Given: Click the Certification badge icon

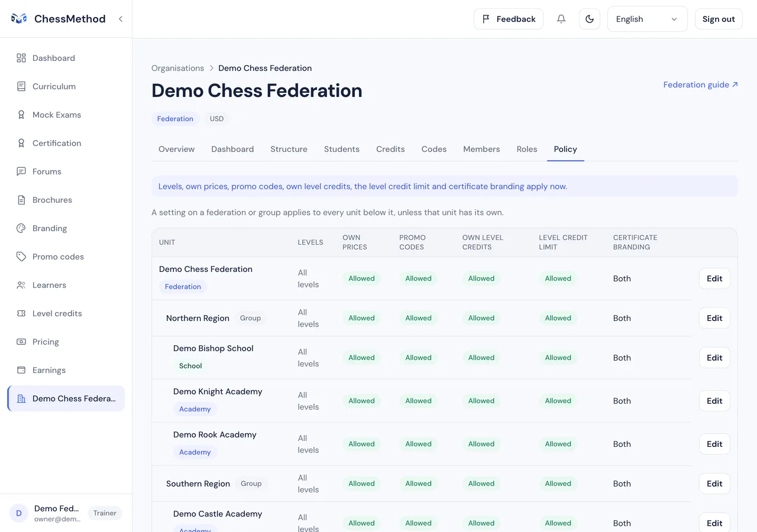Looking at the screenshot, I should [x=21, y=143].
